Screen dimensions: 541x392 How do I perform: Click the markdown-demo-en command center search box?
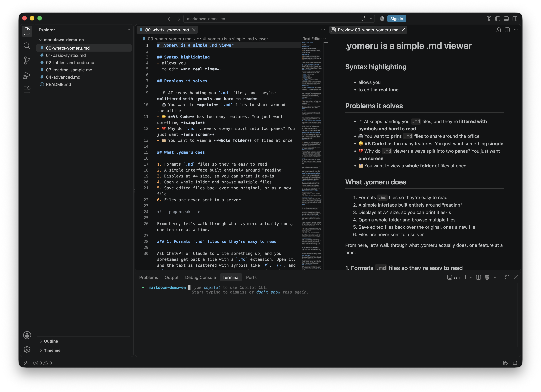click(270, 19)
